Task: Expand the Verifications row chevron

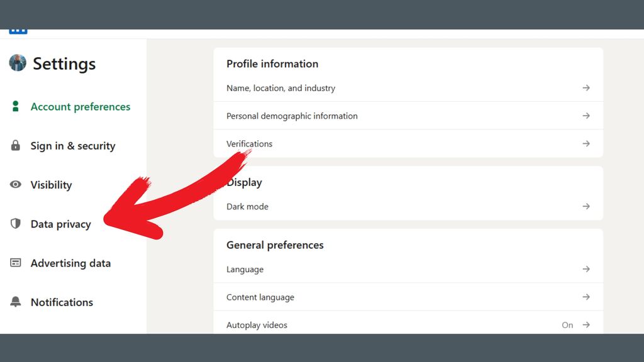Action: coord(586,143)
